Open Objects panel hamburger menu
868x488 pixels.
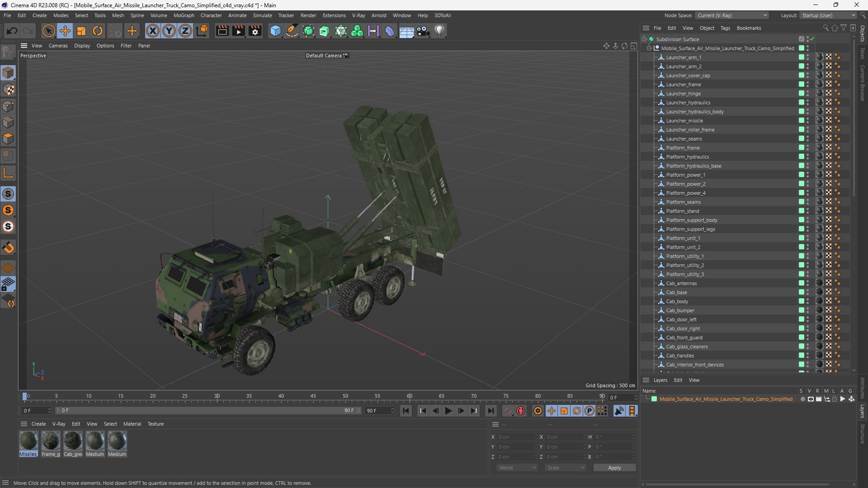646,28
